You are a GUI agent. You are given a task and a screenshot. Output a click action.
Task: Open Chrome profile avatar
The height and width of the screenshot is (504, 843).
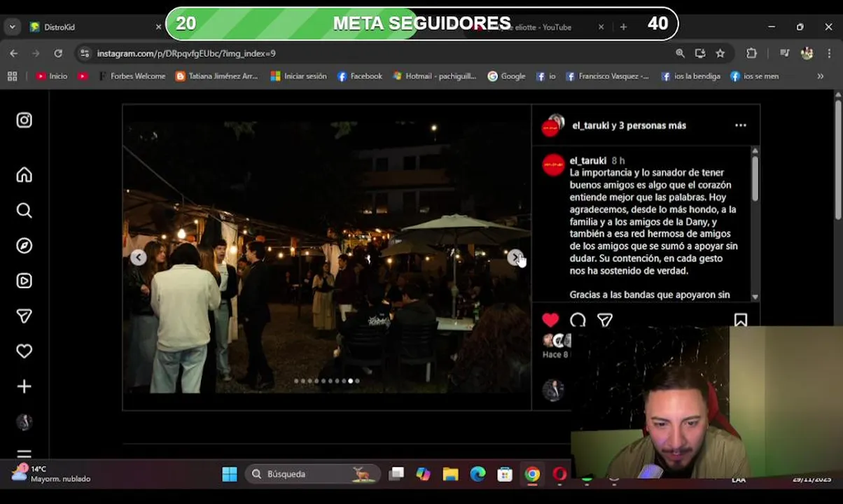pos(807,53)
